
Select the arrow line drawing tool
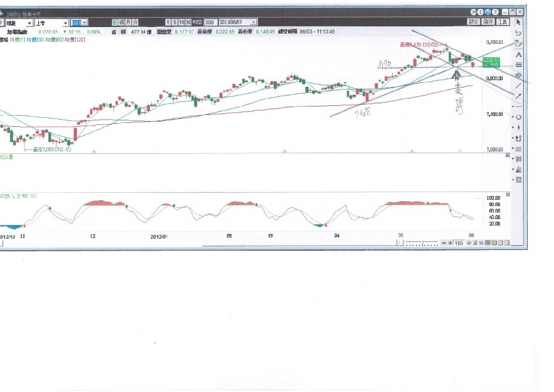pyautogui.click(x=518, y=96)
